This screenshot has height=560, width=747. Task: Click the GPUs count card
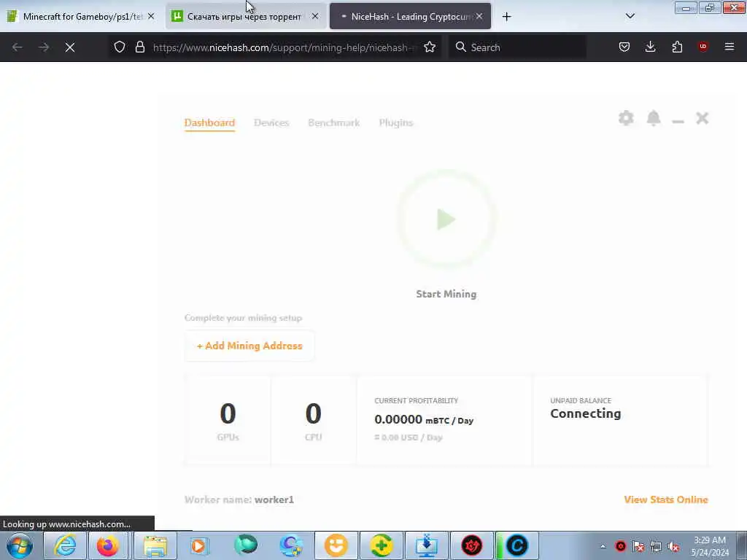click(228, 421)
